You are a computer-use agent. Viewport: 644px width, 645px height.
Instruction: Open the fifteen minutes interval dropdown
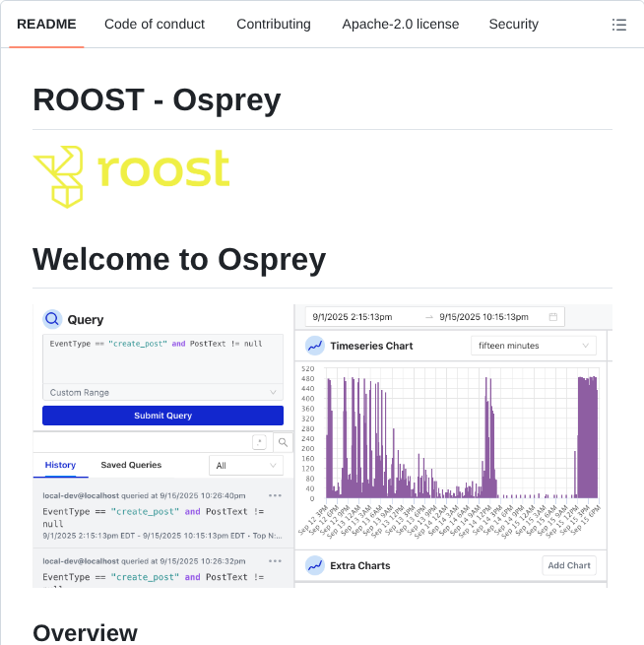[534, 346]
